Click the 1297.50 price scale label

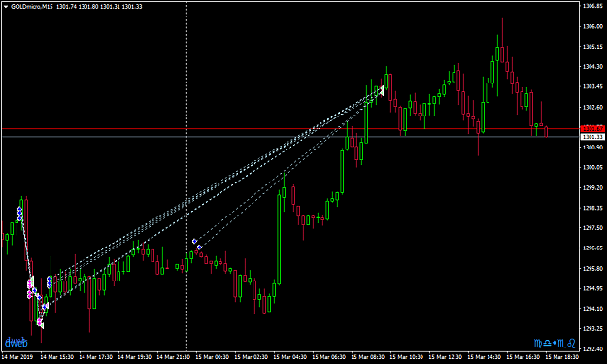click(592, 228)
